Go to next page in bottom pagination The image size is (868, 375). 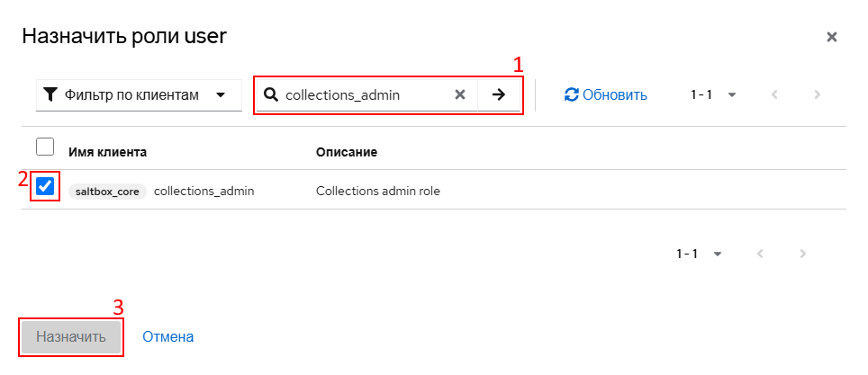802,254
